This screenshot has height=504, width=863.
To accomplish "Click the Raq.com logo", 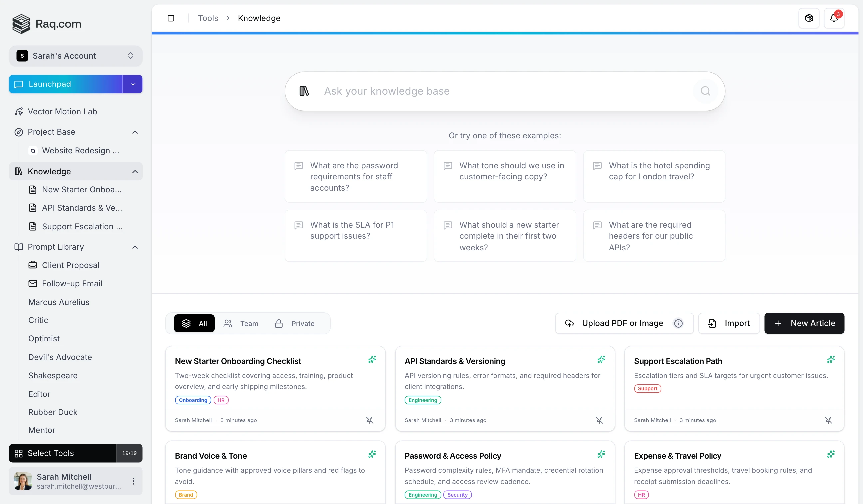I will tap(47, 24).
